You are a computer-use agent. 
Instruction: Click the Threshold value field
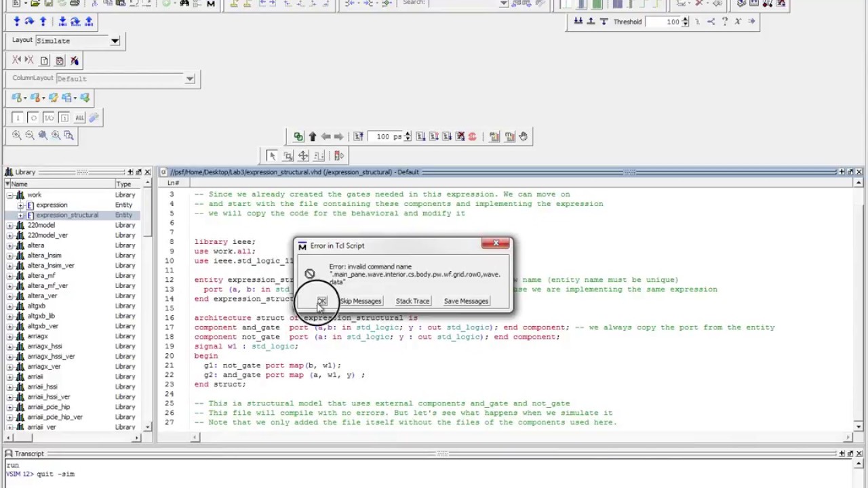[x=663, y=22]
